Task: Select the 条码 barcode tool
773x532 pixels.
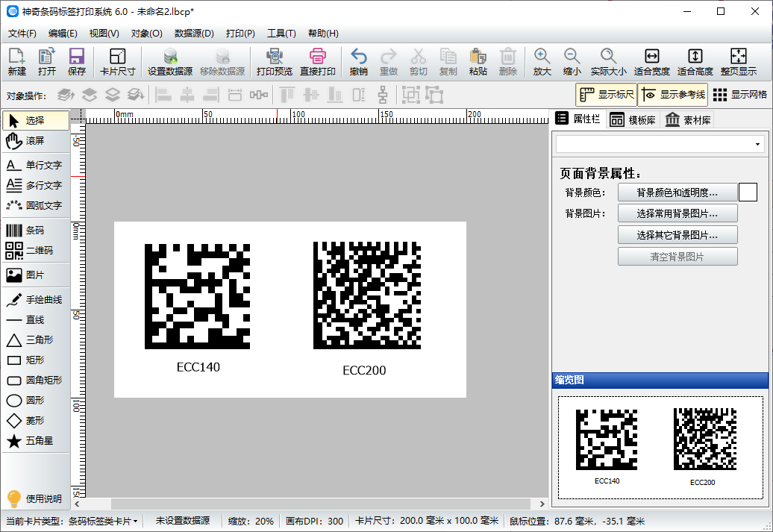Action: pyautogui.click(x=36, y=231)
